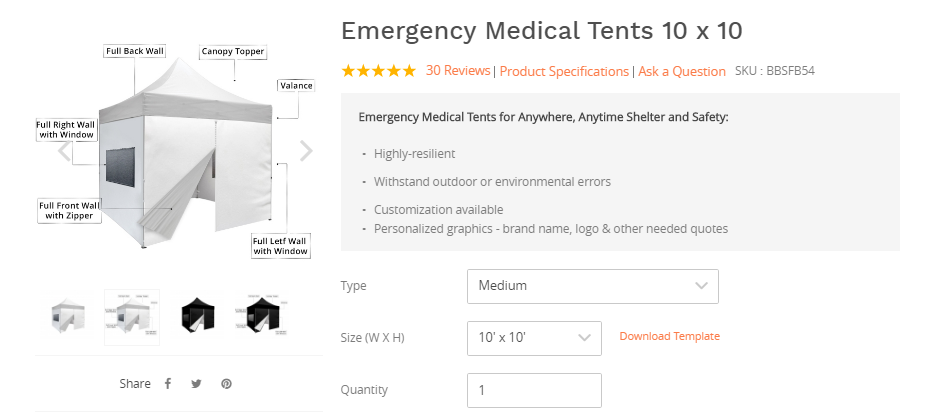Select the labeled white tent diagram thumbnail
Screen dimensions: 928x420
[x=132, y=317]
